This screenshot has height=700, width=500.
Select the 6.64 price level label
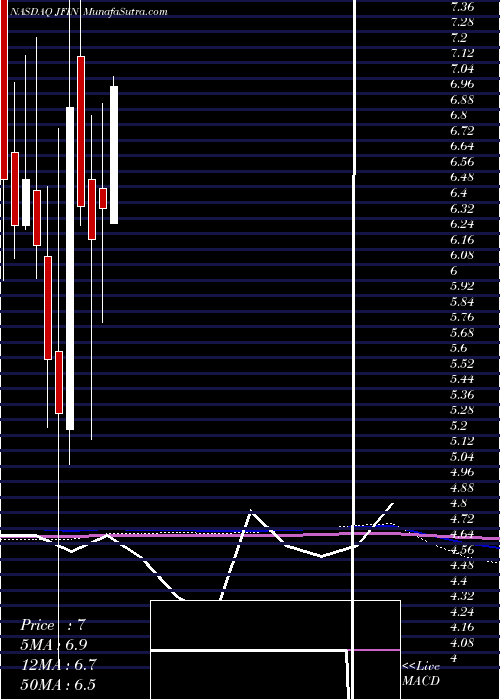tap(462, 146)
